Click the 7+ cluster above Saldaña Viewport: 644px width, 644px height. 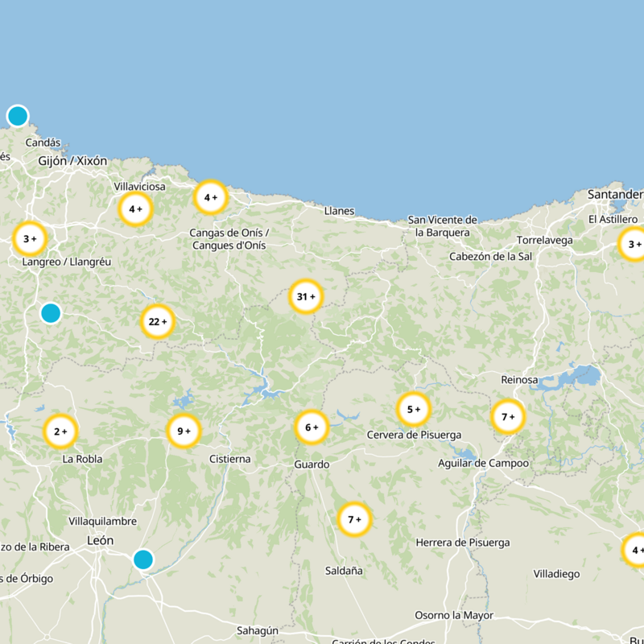[354, 519]
